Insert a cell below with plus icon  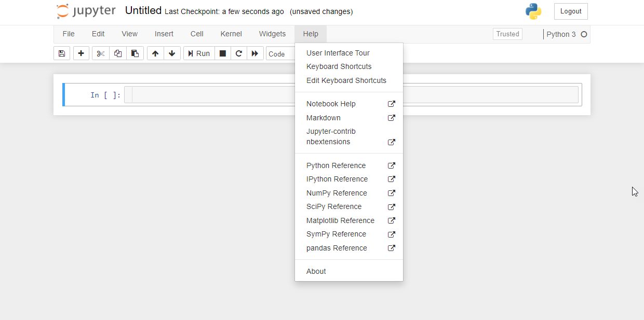[81, 53]
